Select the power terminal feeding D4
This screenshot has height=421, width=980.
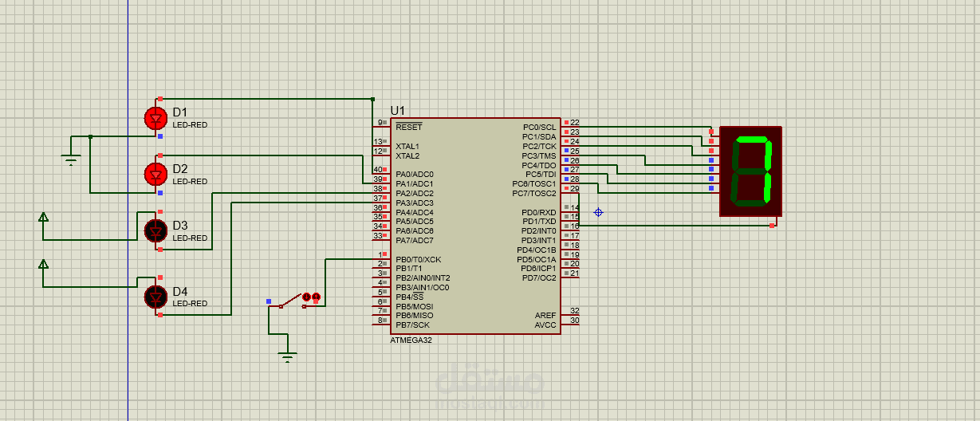pos(44,264)
